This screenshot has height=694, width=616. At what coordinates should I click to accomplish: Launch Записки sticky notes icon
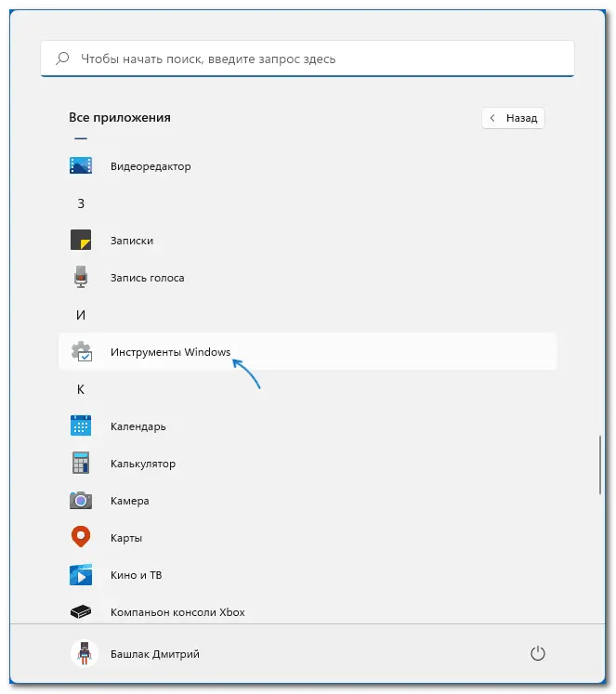click(81, 241)
